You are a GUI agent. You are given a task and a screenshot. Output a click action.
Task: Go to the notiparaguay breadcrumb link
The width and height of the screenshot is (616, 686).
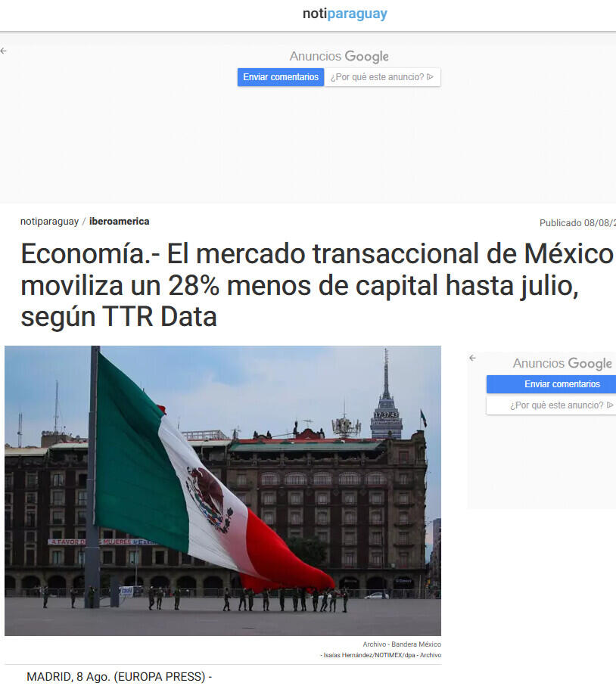[49, 222]
